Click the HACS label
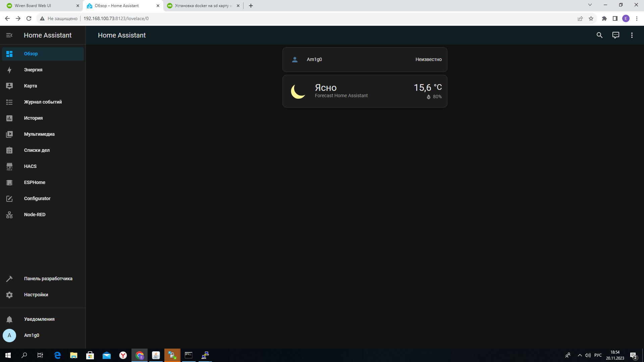Viewport: 644px width, 362px height. point(30,166)
